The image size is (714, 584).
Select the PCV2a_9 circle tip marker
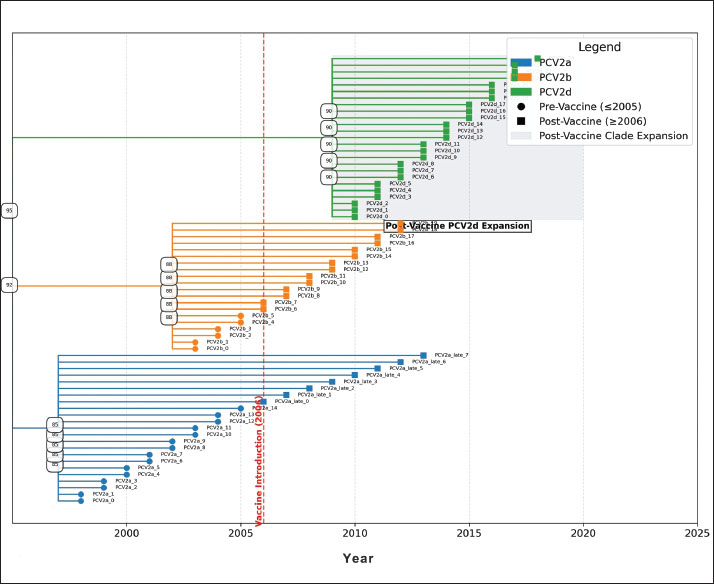172,441
